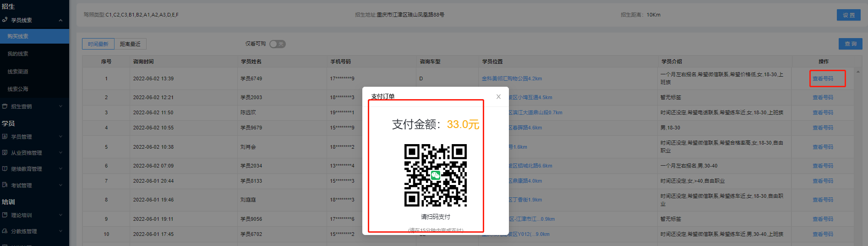Click the 查询 button
The image size is (868, 246).
coord(851,44)
